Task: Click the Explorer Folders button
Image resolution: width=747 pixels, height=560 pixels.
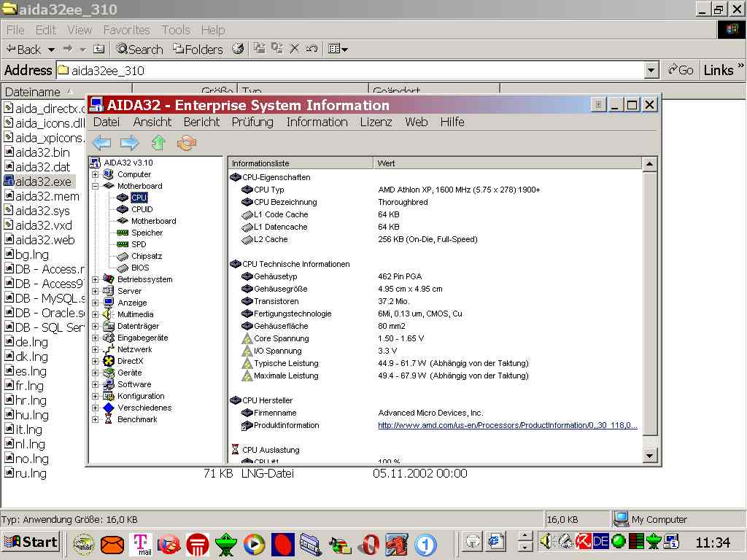Action: 198,49
